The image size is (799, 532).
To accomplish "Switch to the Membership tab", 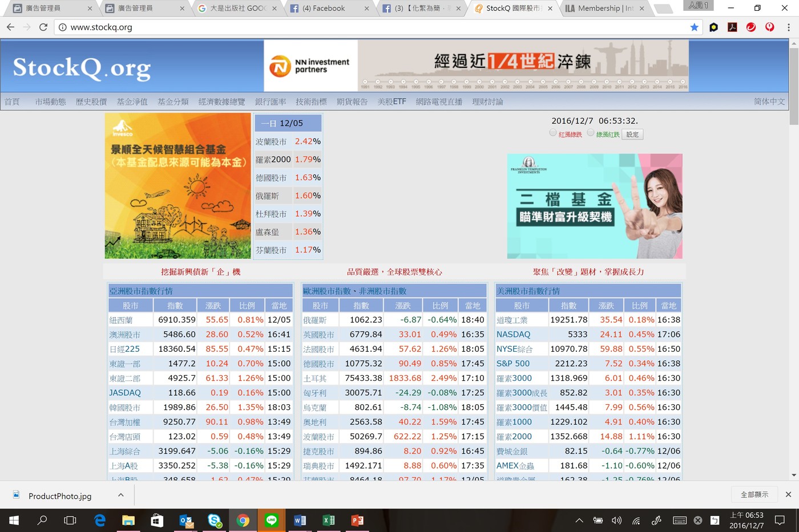I will (605, 9).
